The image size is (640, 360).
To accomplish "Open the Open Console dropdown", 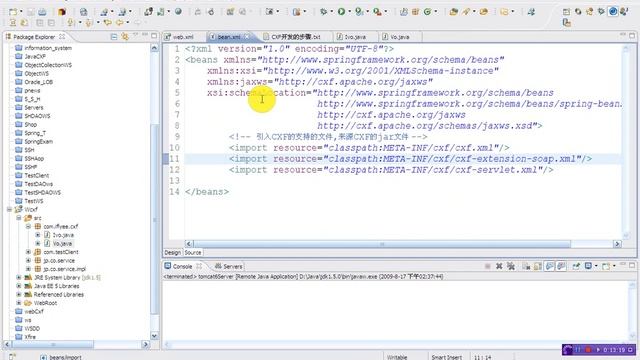I will (x=614, y=266).
